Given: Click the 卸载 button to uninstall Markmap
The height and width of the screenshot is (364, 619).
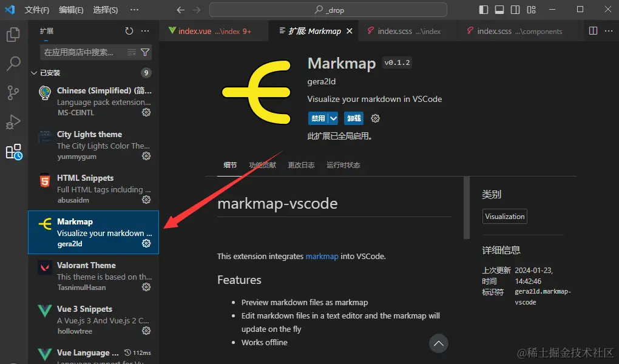Looking at the screenshot, I should tap(354, 118).
